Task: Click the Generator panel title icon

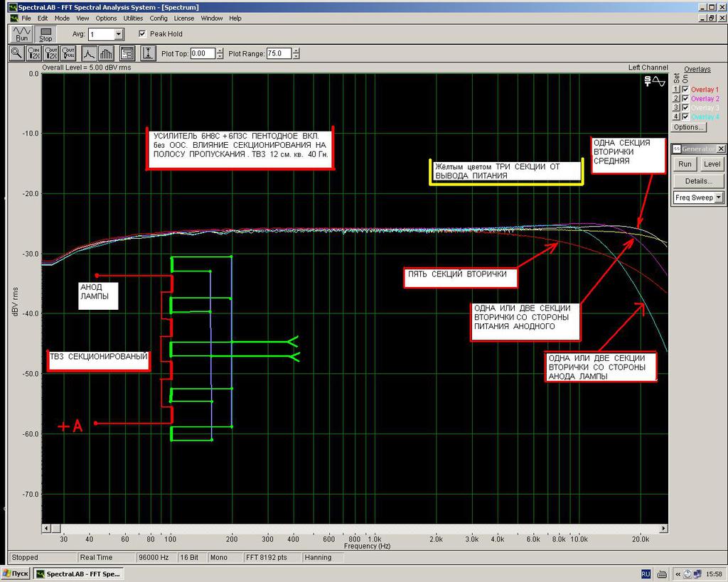Action: 677,149
